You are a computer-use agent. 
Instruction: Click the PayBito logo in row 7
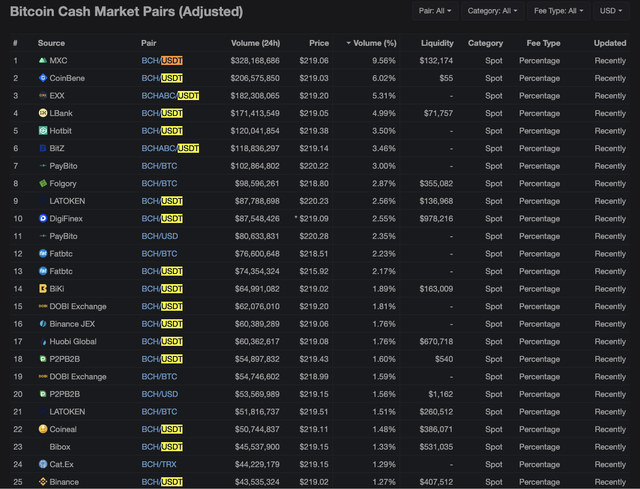(42, 166)
